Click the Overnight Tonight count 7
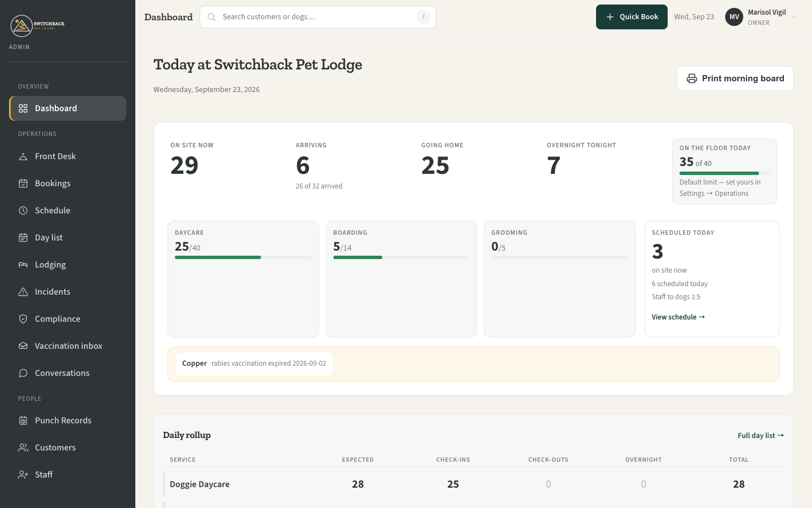 (x=554, y=165)
